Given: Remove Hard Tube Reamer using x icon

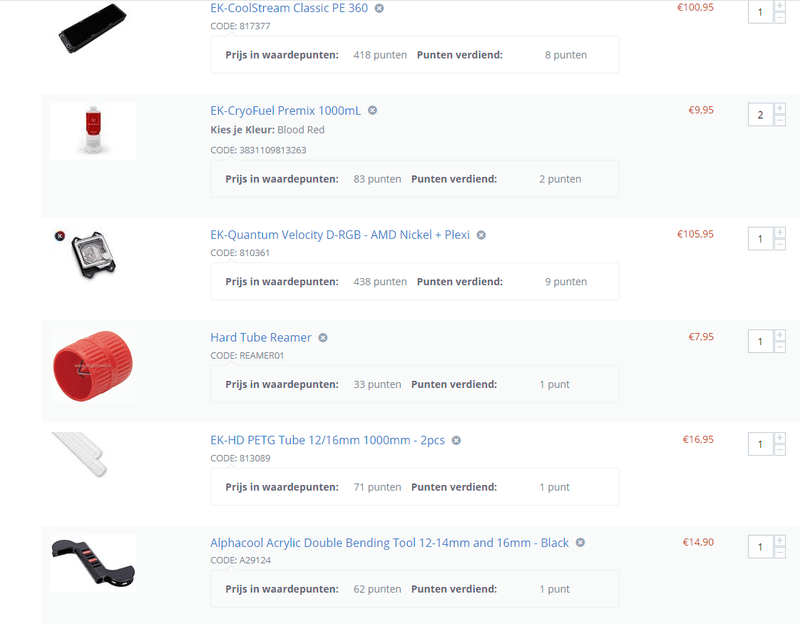Looking at the screenshot, I should click(323, 338).
